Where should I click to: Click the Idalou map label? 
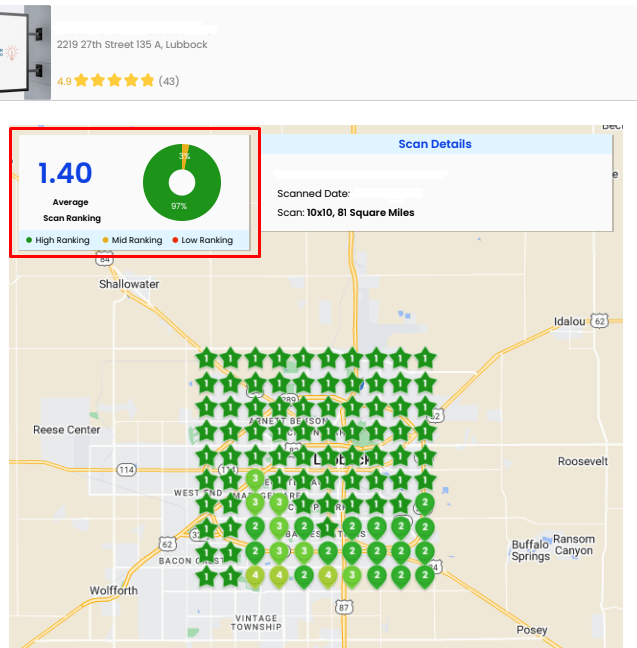tap(570, 321)
